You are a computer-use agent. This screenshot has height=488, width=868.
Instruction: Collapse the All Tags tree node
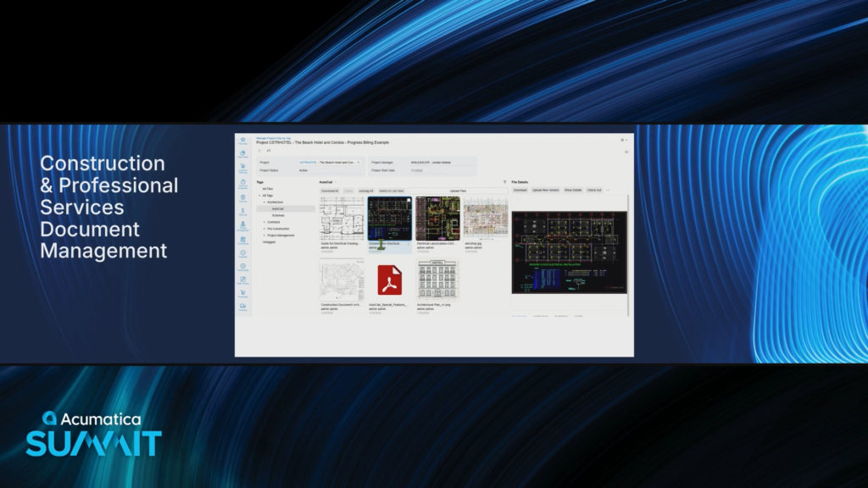click(260, 196)
